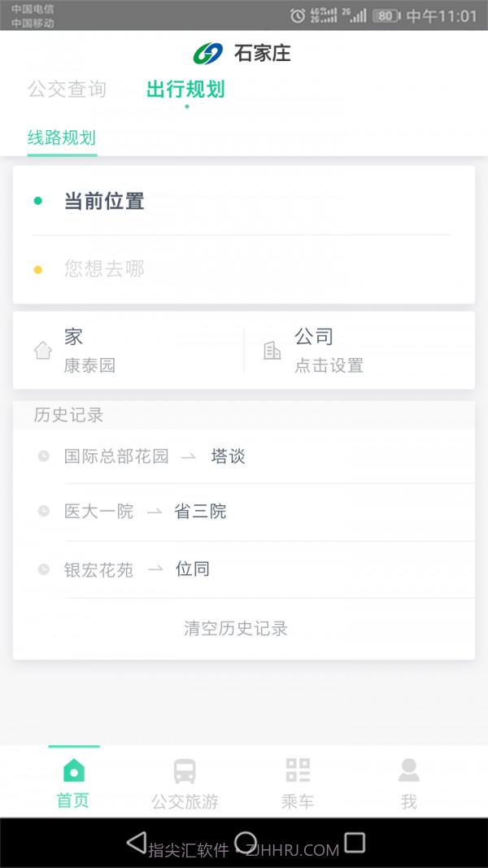The image size is (488, 868).
Task: Select the 首页 home icon in bottom bar
Action: 73,769
